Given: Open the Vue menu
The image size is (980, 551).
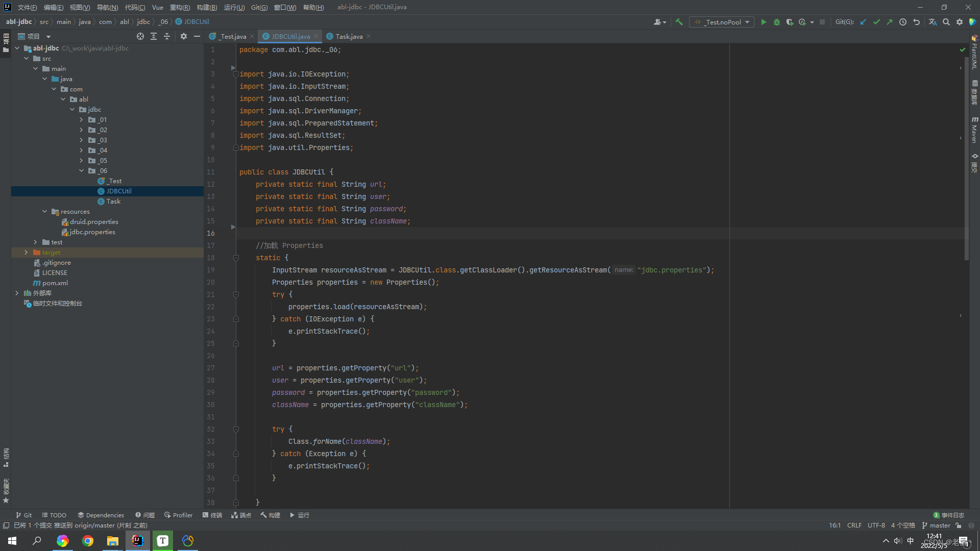Looking at the screenshot, I should pyautogui.click(x=158, y=7).
